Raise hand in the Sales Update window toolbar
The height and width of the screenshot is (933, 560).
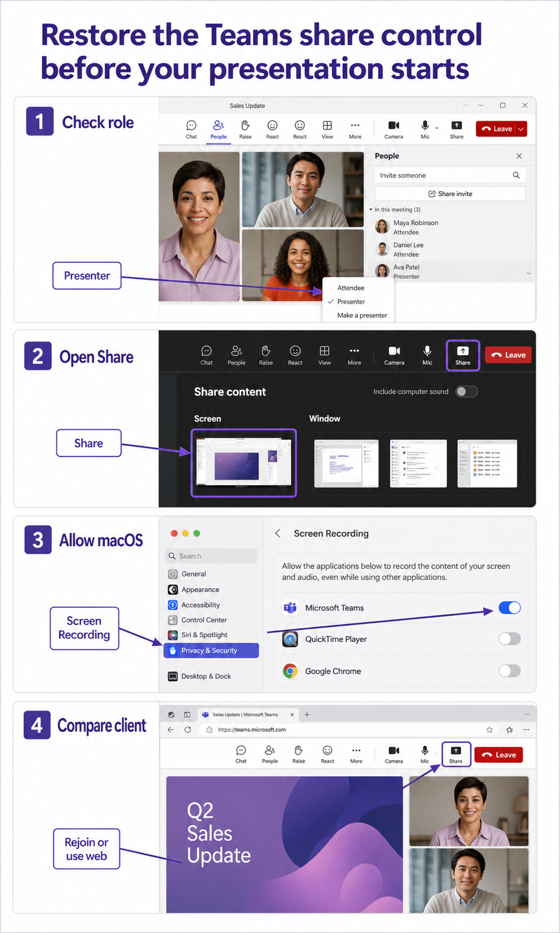click(x=245, y=129)
